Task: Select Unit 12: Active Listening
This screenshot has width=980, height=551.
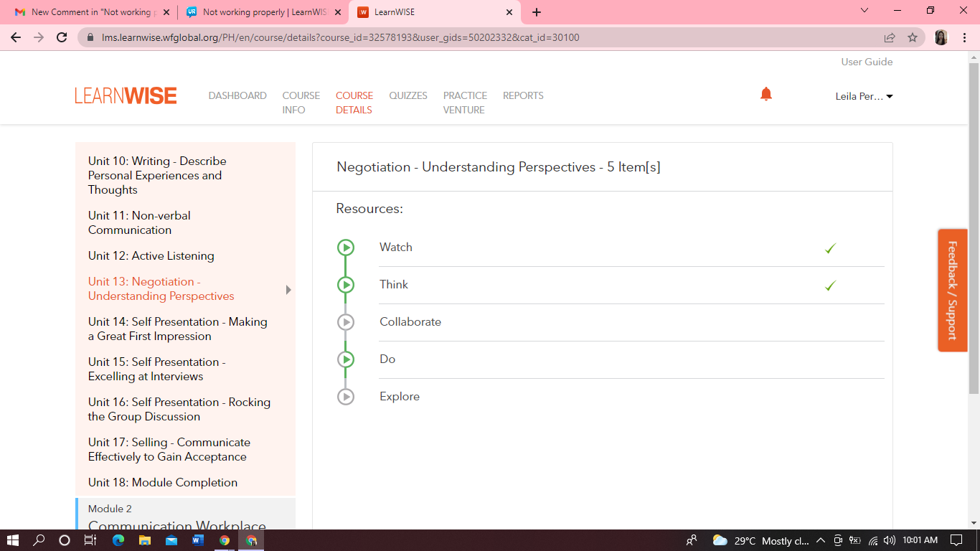Action: coord(151,256)
